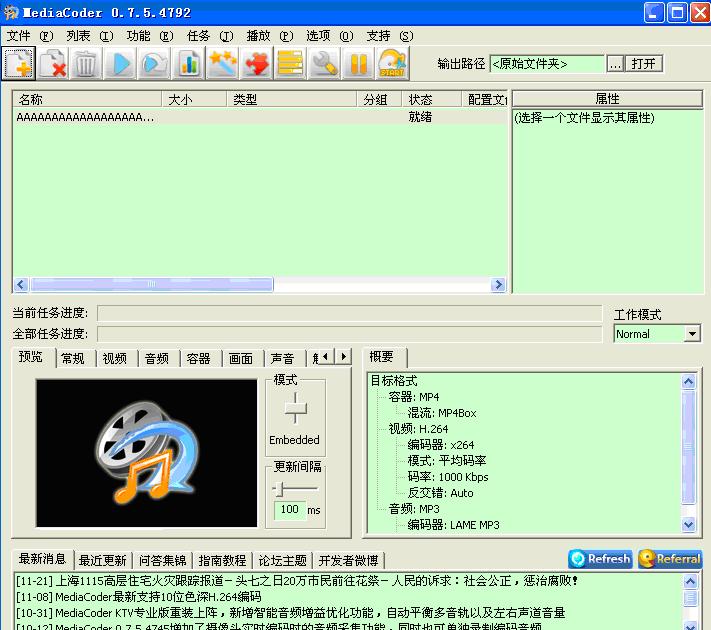Viewport: 711px width, 630px height.
Task: Click the Remove File icon with red X
Action: coord(53,63)
